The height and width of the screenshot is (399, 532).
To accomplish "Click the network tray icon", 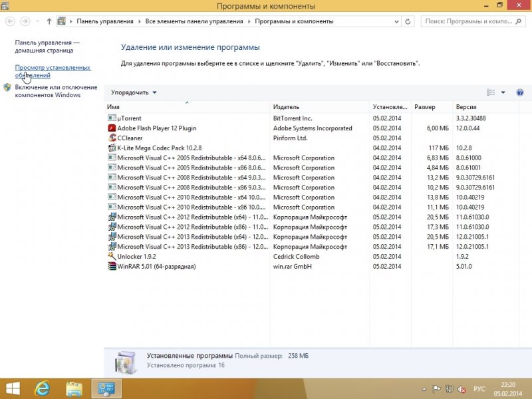I will [449, 389].
